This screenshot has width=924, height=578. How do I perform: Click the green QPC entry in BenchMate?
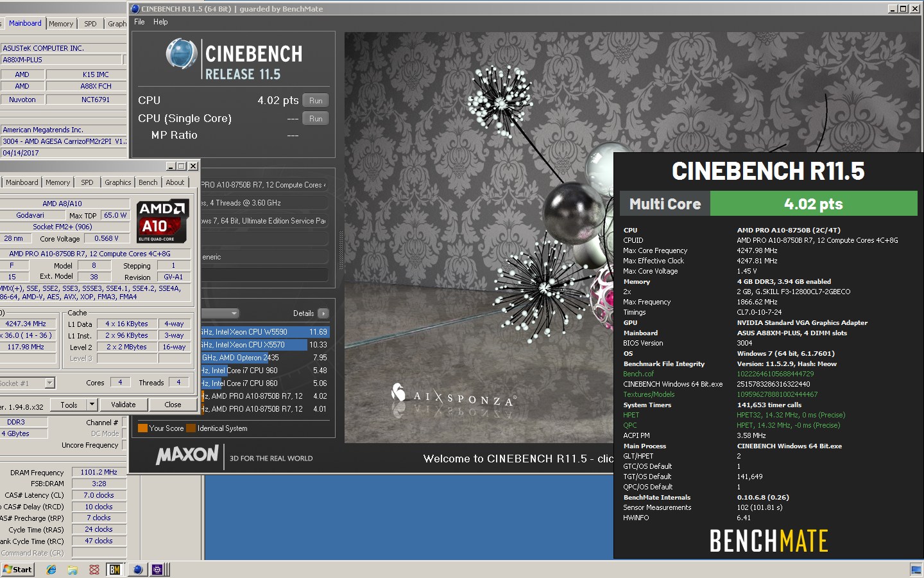point(630,425)
